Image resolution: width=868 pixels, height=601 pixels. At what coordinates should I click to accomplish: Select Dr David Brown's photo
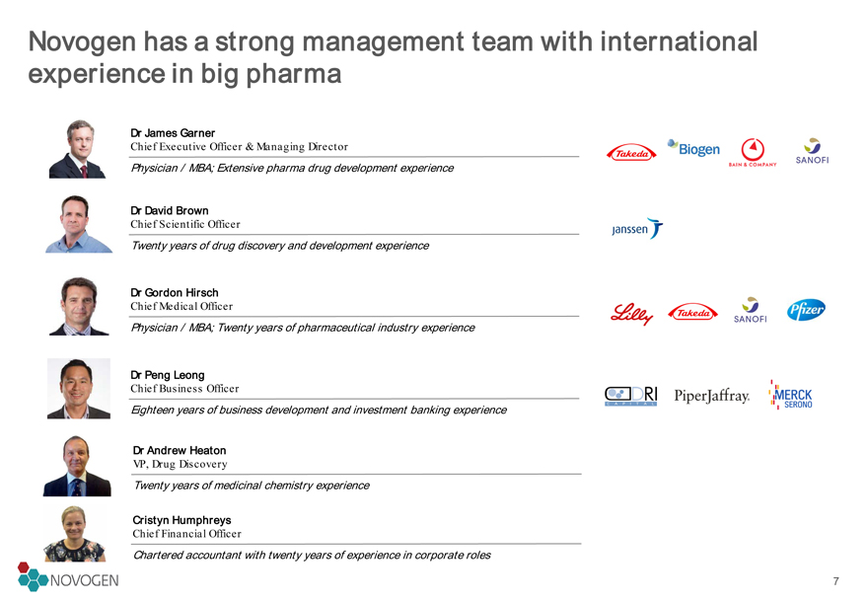tap(79, 224)
